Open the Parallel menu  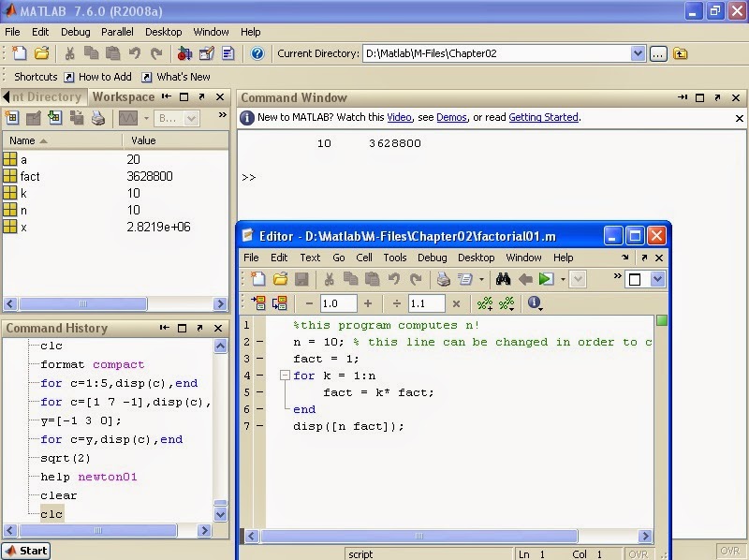(117, 32)
